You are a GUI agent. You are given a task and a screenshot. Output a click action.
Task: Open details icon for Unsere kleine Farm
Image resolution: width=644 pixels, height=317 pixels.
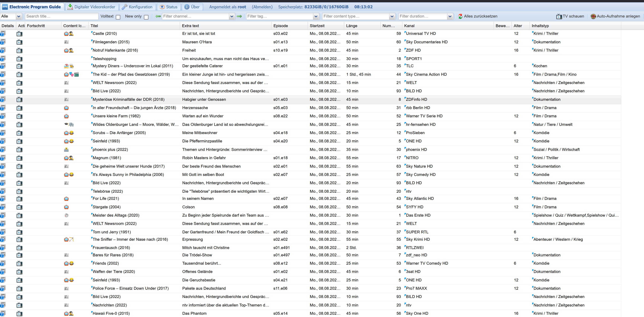click(x=3, y=116)
